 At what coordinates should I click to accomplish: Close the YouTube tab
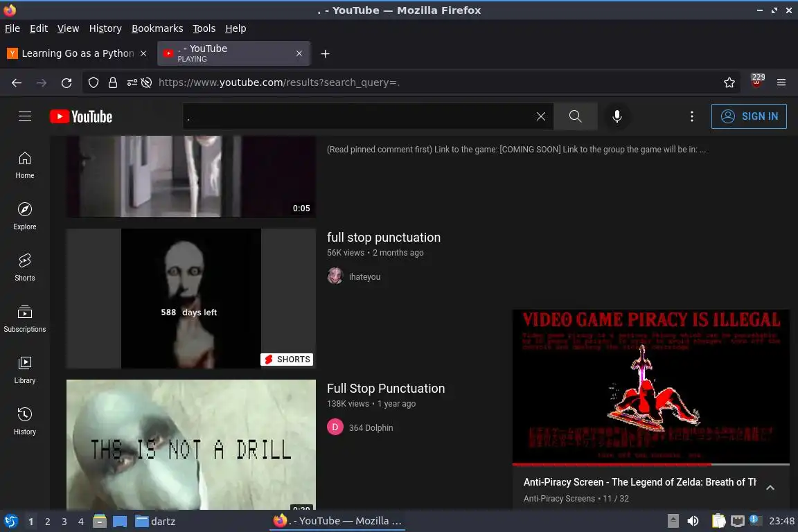[299, 53]
